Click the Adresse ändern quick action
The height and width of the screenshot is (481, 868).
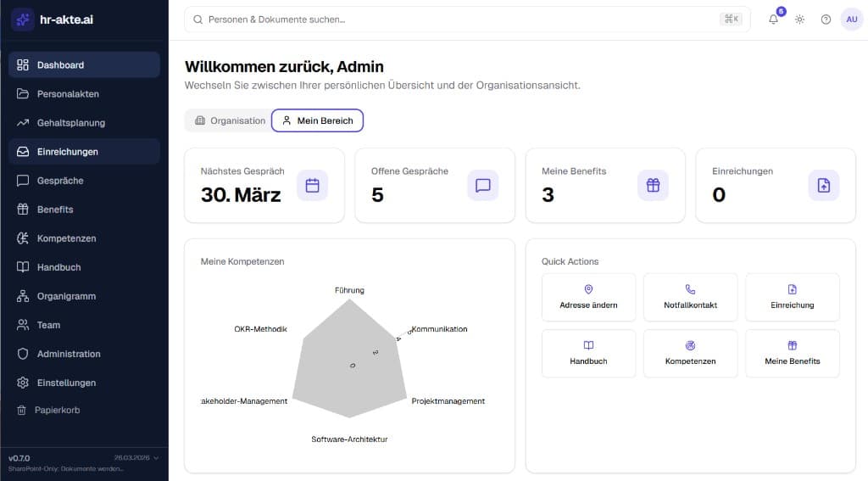click(588, 297)
